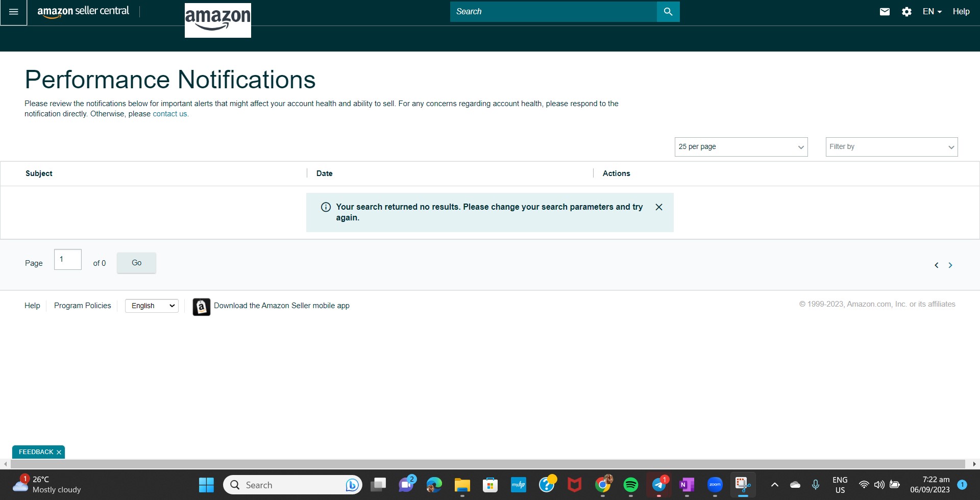Open Microsoft Teams chat icon
The height and width of the screenshot is (500, 980).
407,484
